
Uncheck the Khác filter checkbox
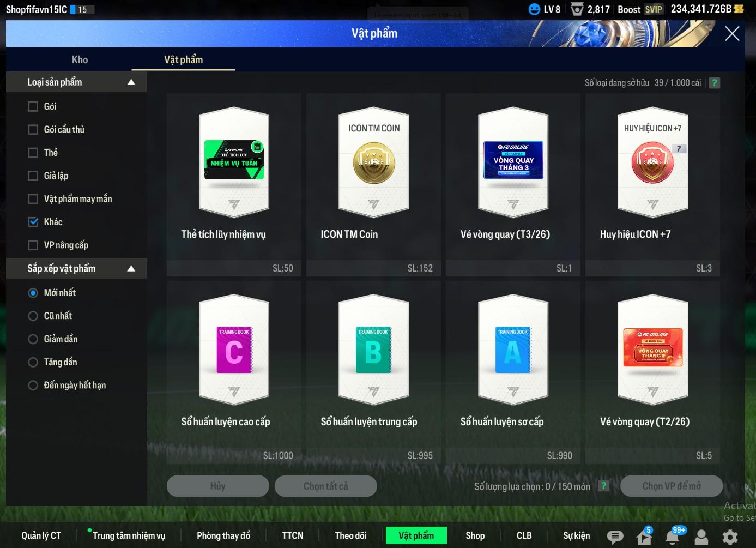tap(33, 222)
